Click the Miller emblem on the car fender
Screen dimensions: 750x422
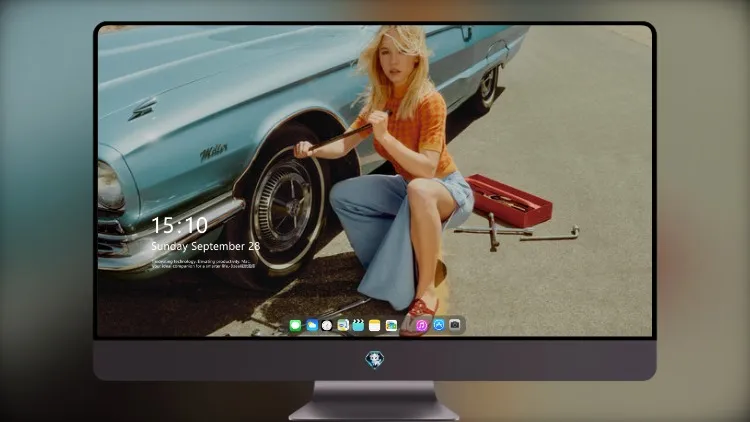[213, 152]
